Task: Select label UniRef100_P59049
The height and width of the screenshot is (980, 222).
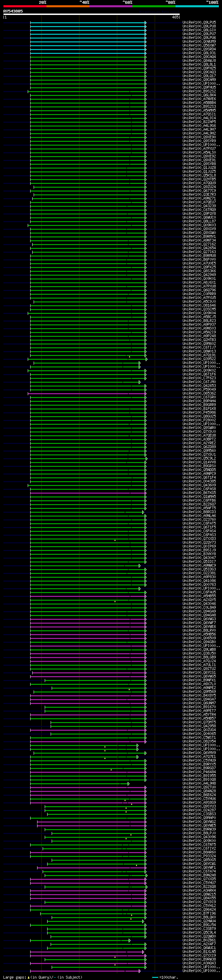Action: (199, 390)
